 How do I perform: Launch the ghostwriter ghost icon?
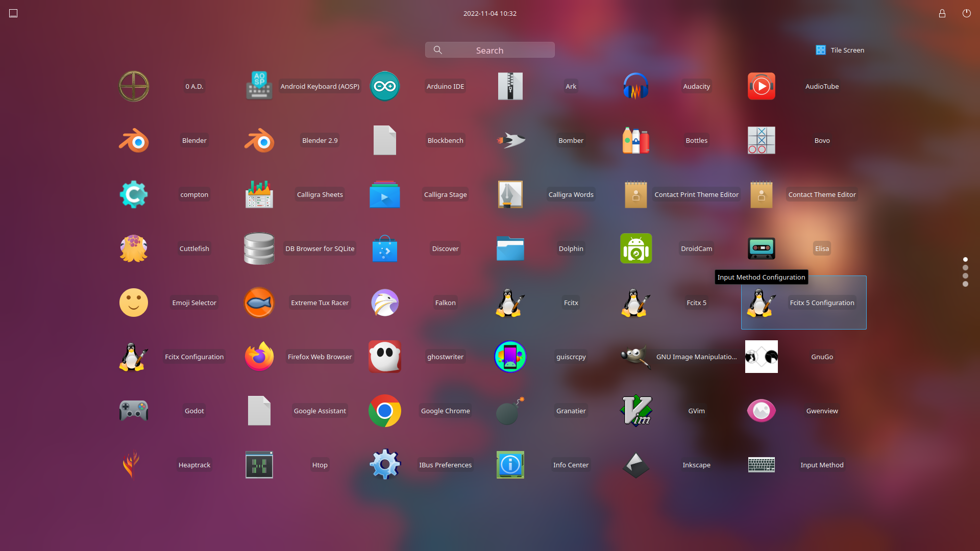(x=385, y=357)
